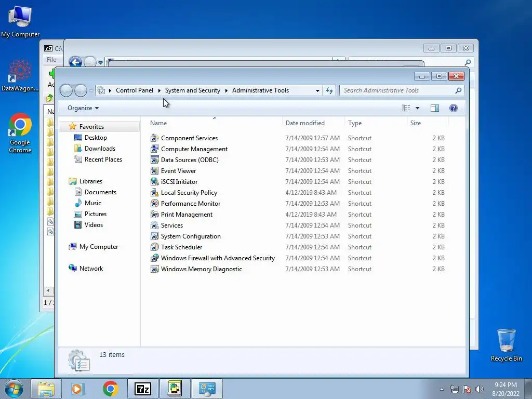Open the File menu in 7-Zip window

pos(51,60)
